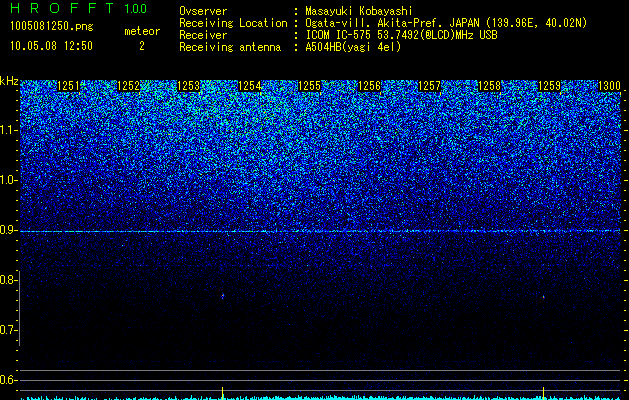Click the 1251 time label

pyautogui.click(x=69, y=86)
